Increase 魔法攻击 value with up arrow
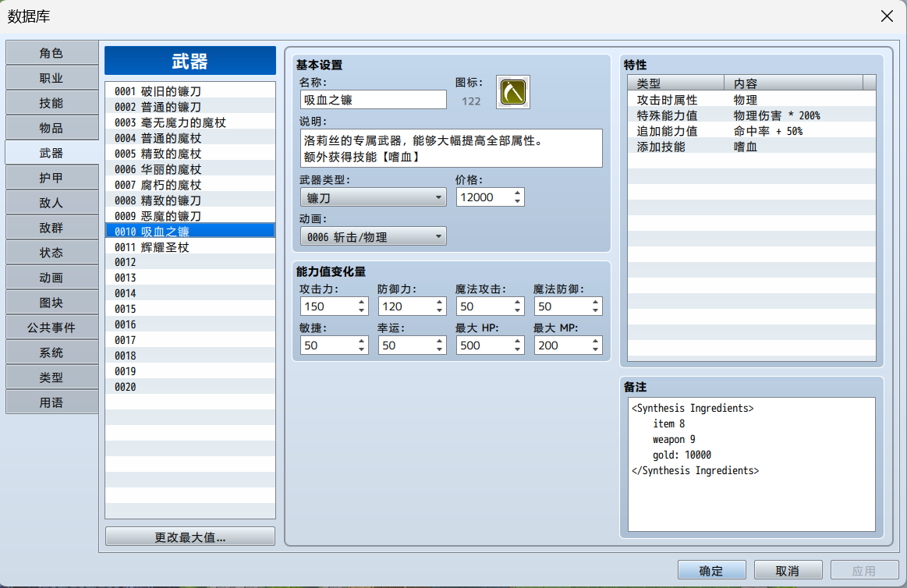 (x=518, y=302)
